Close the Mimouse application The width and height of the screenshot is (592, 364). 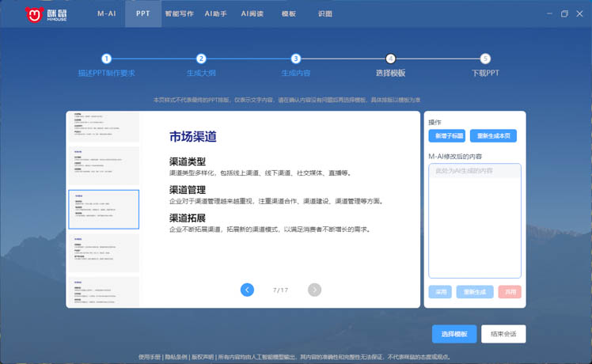click(x=579, y=13)
